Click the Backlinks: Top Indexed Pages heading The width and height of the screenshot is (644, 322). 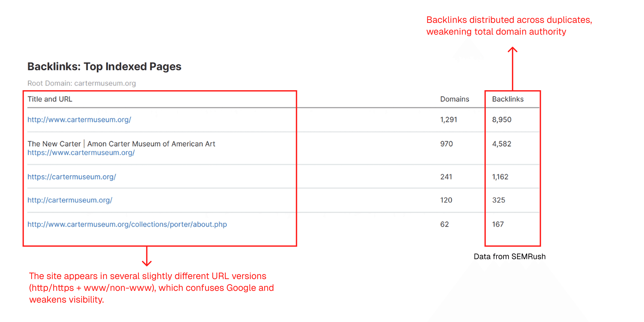pos(104,66)
